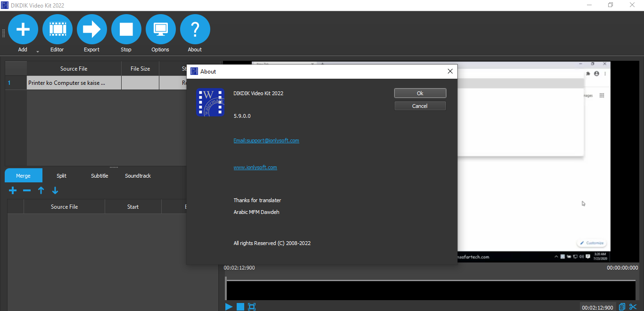644x311 pixels.
Task: Stop the preview with blue square button
Action: [x=240, y=307]
